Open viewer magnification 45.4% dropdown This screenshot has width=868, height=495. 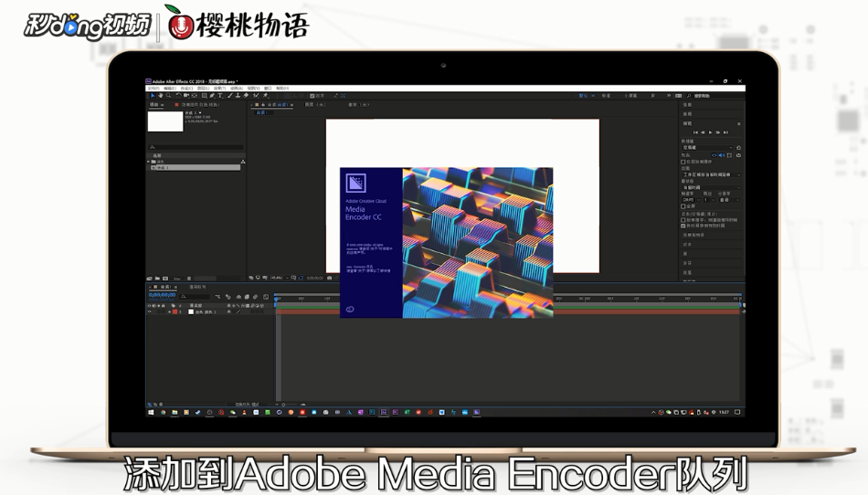[x=279, y=278]
